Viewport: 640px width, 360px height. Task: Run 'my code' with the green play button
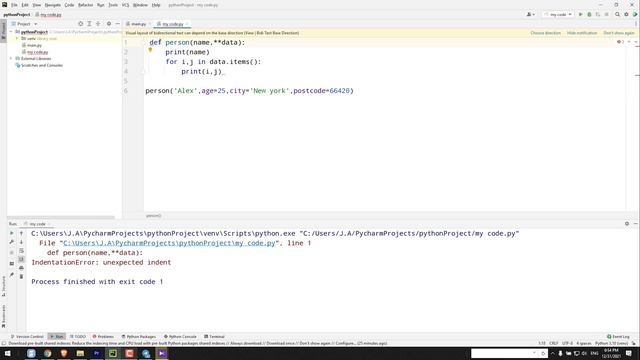click(580, 14)
